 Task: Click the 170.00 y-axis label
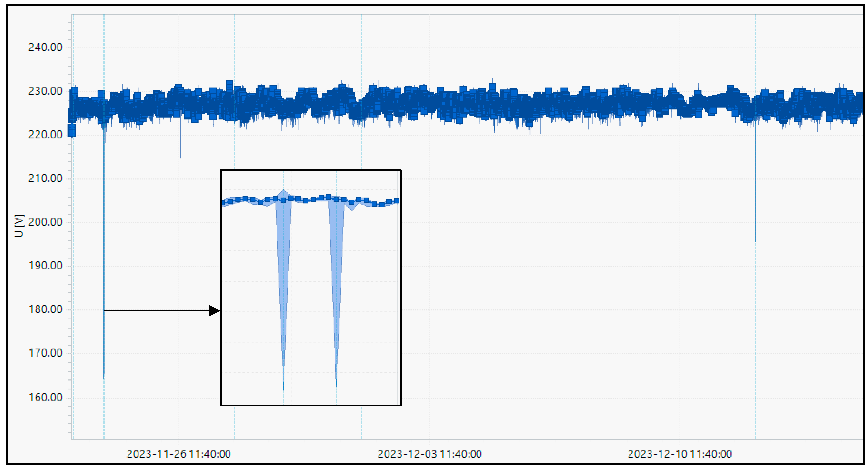(45, 353)
